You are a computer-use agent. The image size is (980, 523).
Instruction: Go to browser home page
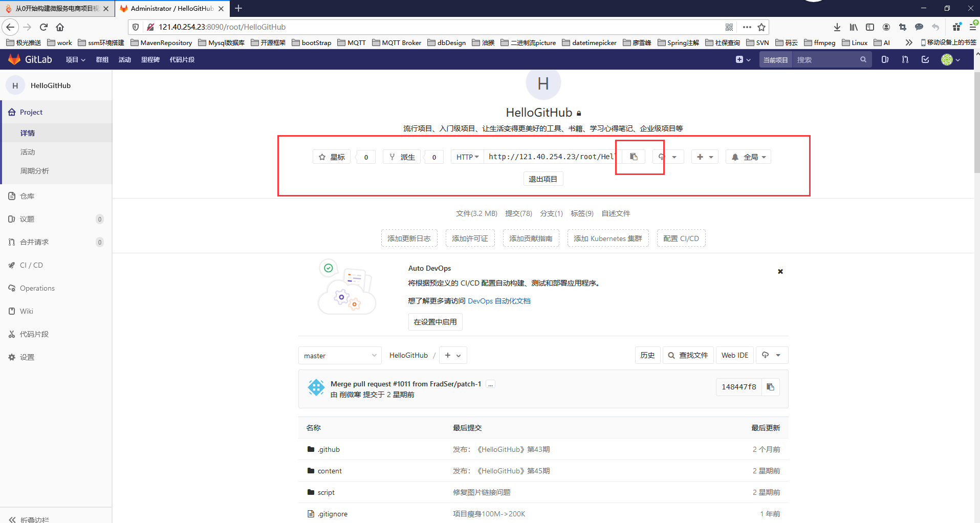tap(60, 27)
